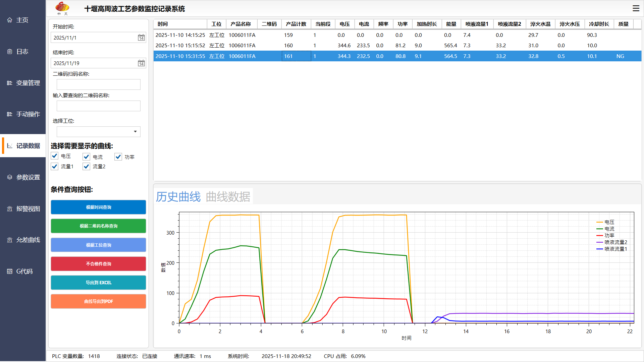Open the end date calendar picker

pos(141,63)
